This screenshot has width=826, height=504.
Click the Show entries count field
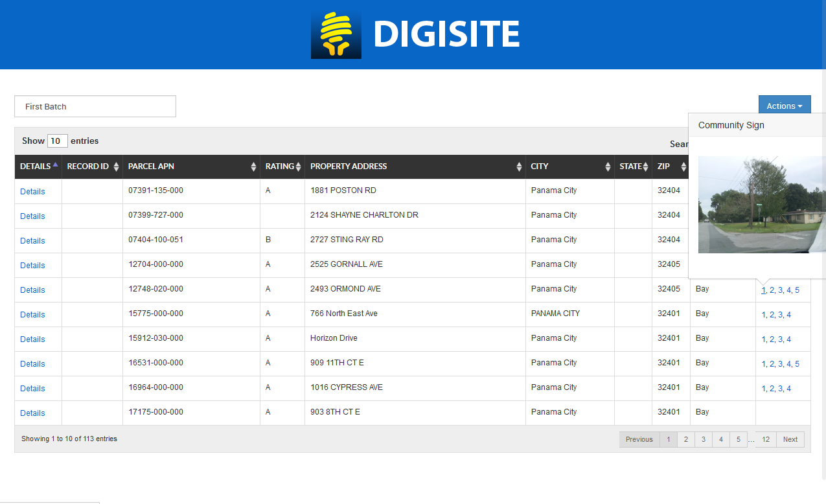click(57, 141)
